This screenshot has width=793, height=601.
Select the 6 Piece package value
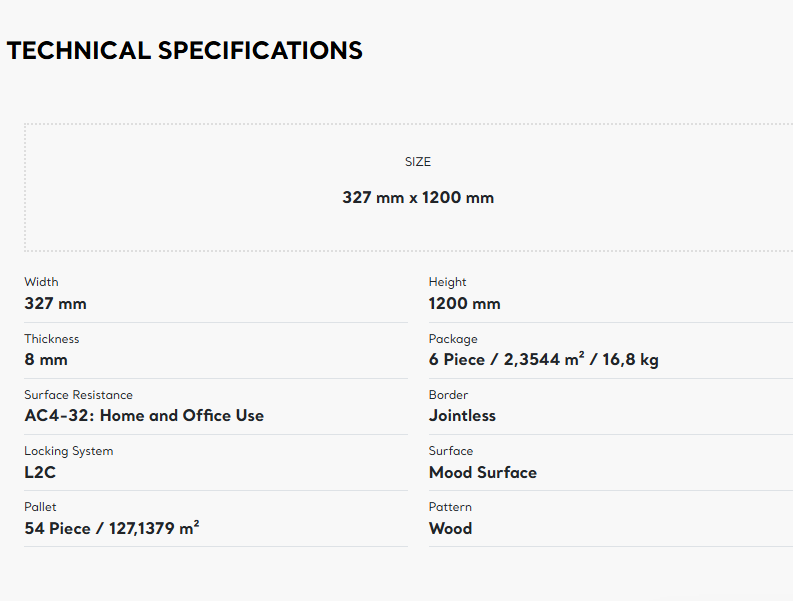(x=543, y=359)
